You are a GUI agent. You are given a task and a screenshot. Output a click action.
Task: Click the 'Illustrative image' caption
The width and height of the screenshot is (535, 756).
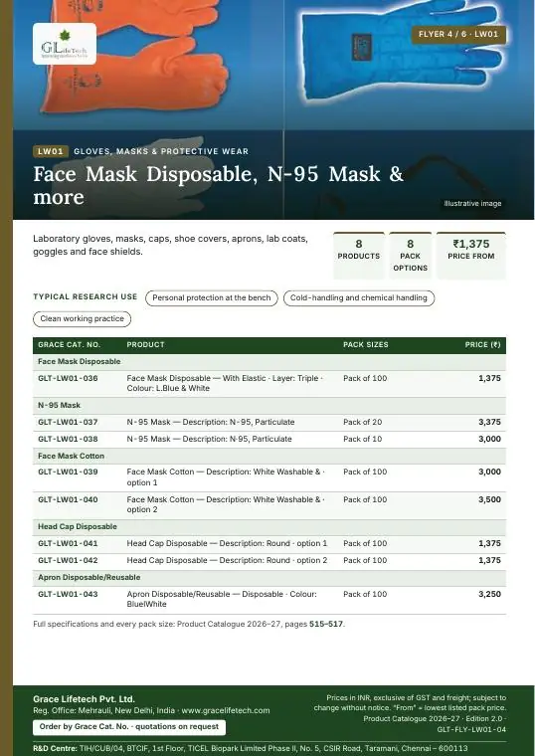click(x=472, y=204)
